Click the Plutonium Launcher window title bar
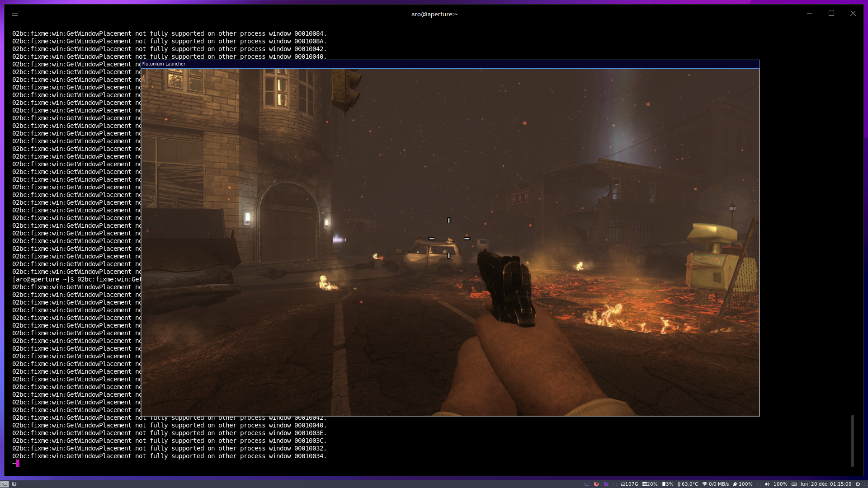 (450, 64)
